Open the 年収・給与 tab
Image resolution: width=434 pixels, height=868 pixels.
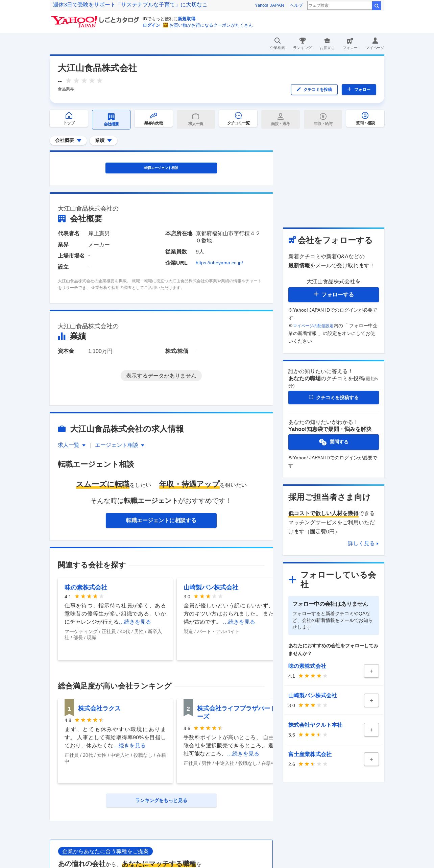pyautogui.click(x=323, y=119)
